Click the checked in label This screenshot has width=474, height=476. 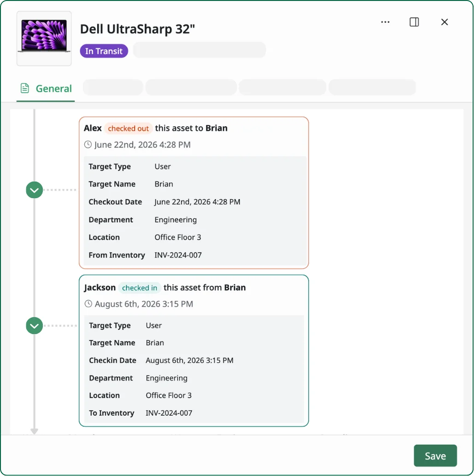[140, 288]
